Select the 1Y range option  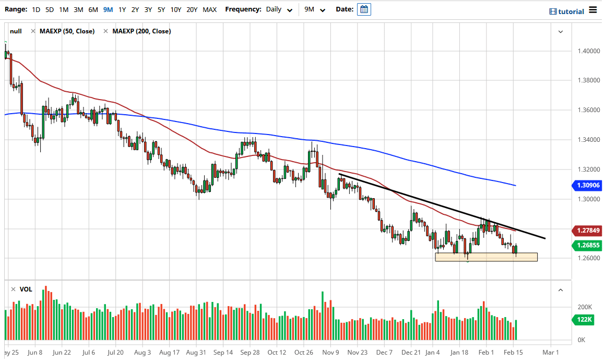coord(122,9)
